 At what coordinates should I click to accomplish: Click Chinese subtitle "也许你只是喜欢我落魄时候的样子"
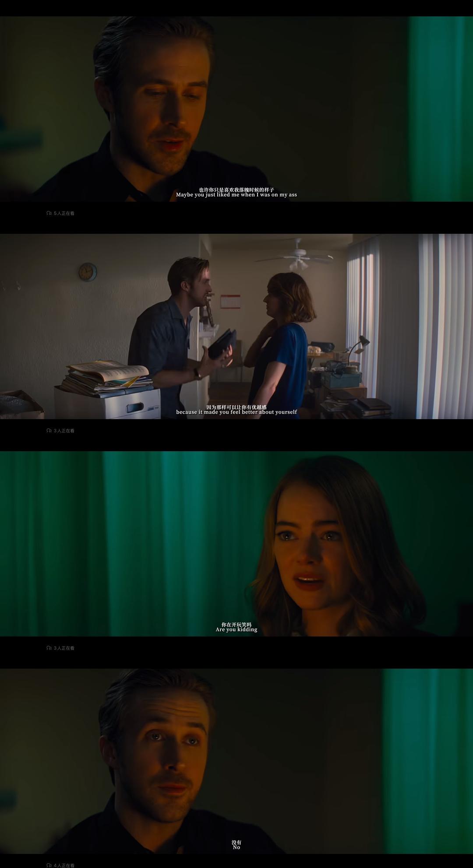pos(236,190)
